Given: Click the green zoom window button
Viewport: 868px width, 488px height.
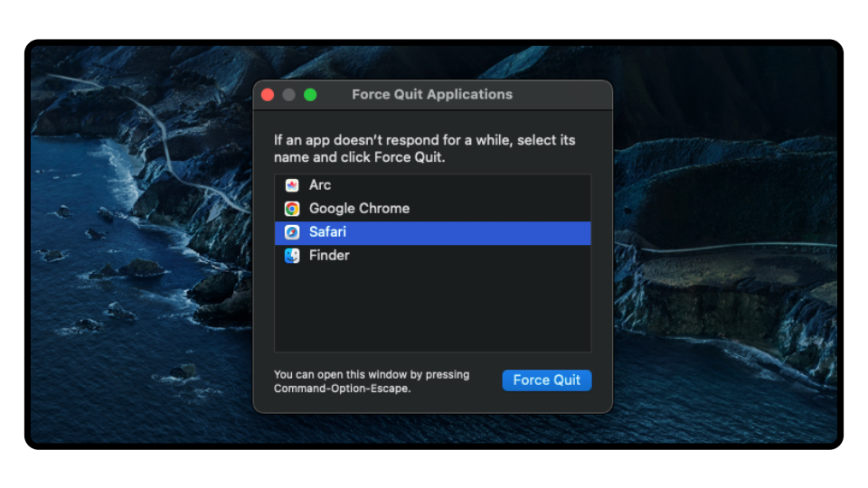Looking at the screenshot, I should (x=310, y=95).
